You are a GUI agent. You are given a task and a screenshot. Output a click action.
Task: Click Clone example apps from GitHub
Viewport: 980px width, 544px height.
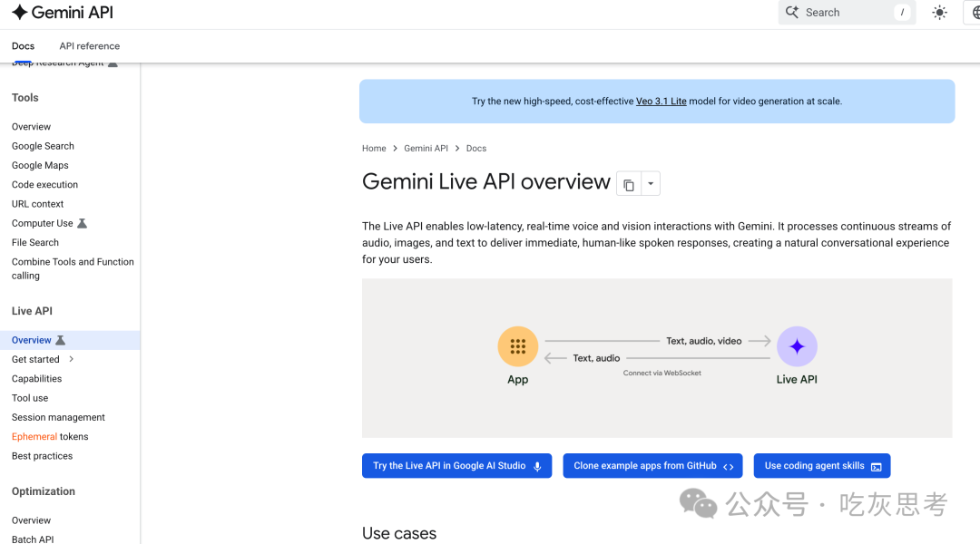pos(652,466)
